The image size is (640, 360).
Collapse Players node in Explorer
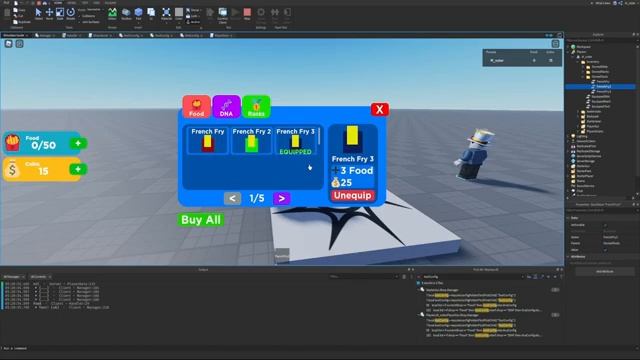pos(568,52)
